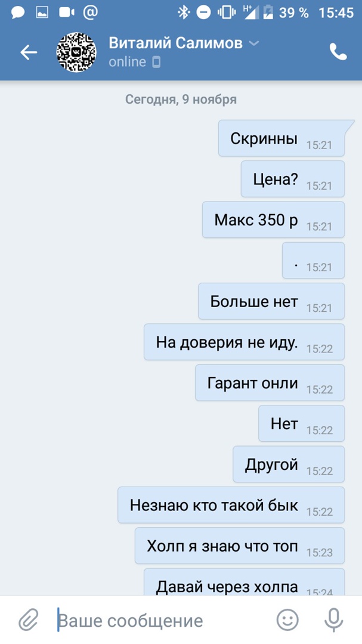Start a voice call with phone icon
The height and width of the screenshot is (644, 362).
(338, 52)
